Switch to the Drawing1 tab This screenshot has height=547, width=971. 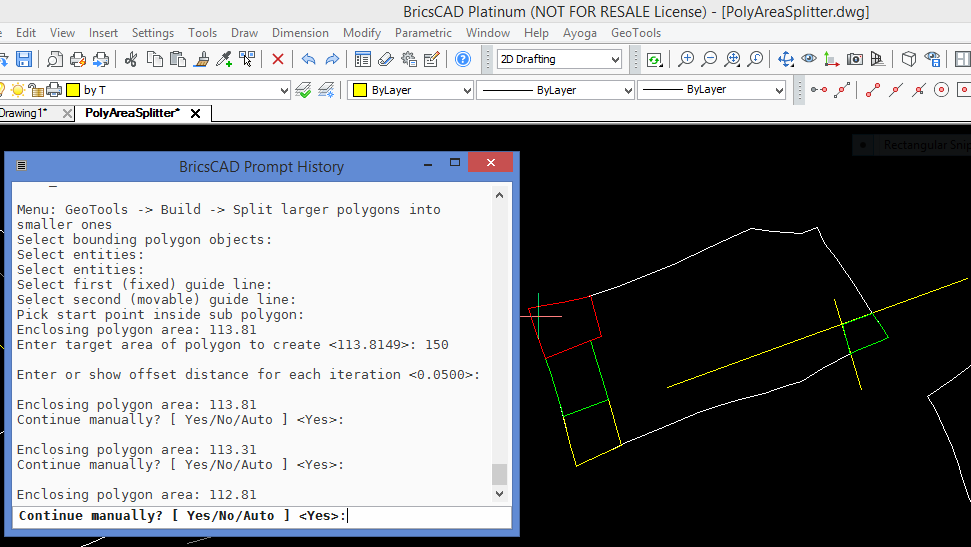click(24, 113)
